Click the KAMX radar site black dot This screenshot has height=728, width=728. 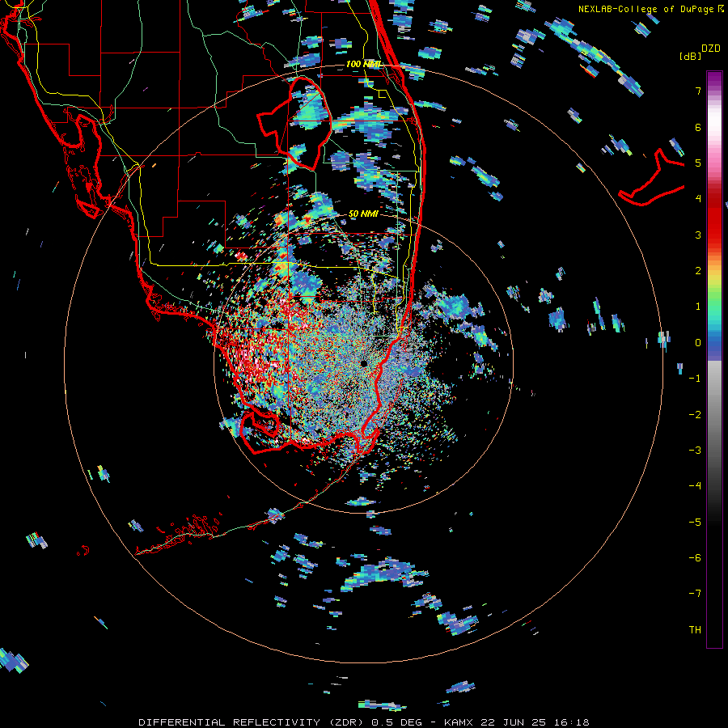(x=363, y=363)
